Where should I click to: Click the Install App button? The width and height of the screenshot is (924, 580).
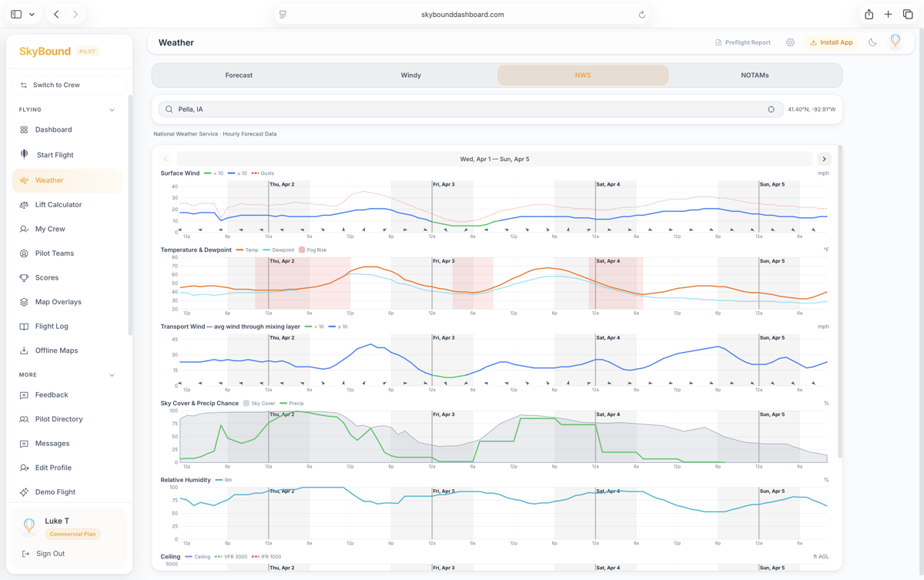(x=831, y=43)
